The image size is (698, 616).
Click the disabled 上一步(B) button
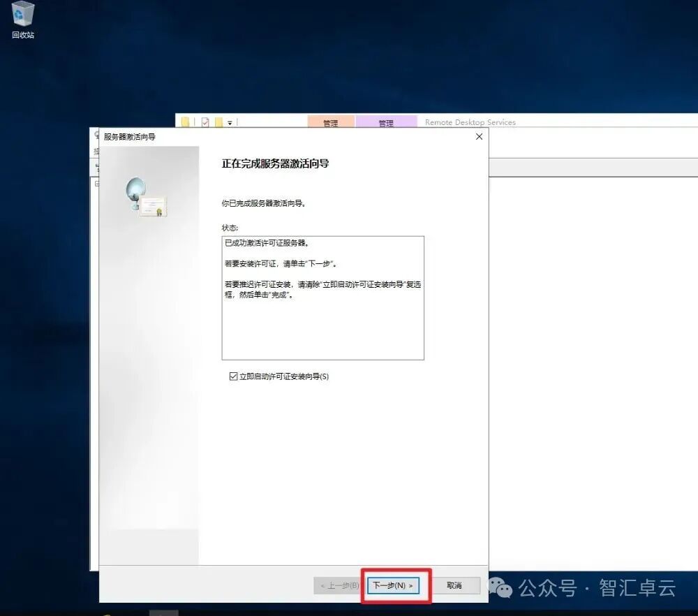(x=340, y=585)
